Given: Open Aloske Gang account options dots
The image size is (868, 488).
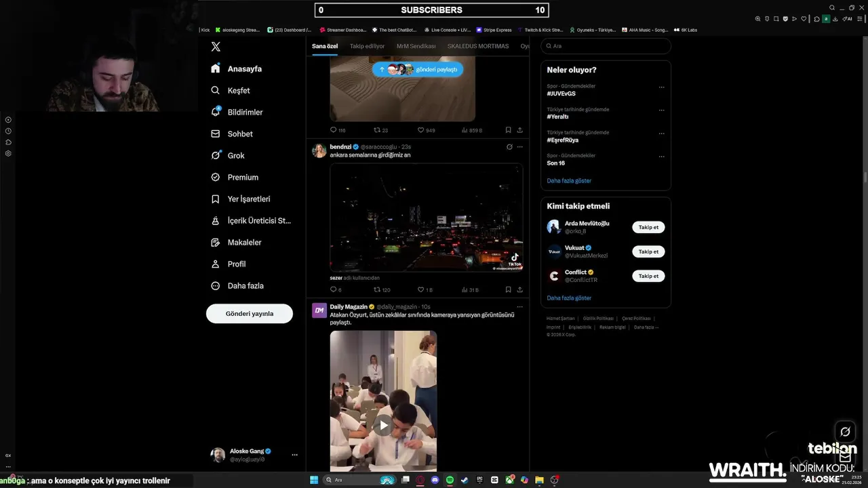Looking at the screenshot, I should [294, 455].
